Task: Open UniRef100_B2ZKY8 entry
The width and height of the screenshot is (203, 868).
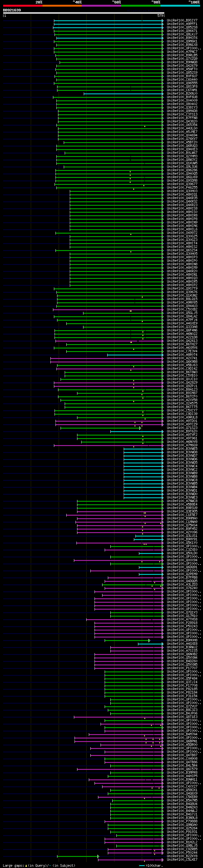Action: [x=182, y=856]
